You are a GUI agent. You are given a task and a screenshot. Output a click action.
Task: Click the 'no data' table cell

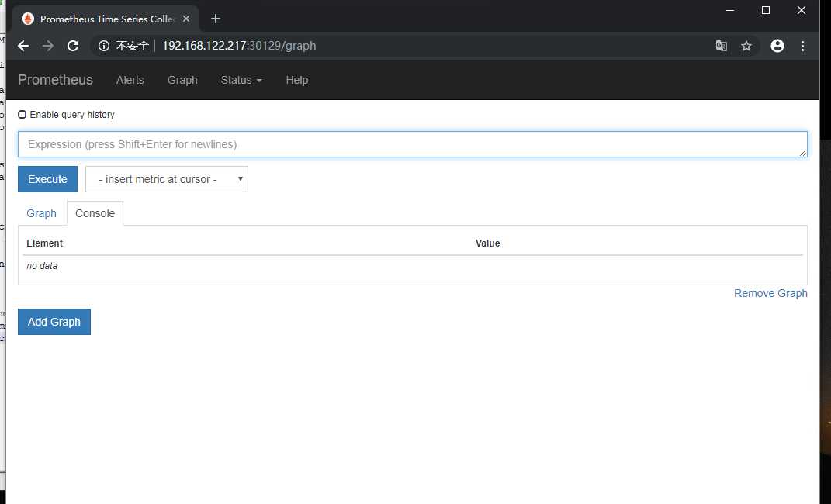42,266
